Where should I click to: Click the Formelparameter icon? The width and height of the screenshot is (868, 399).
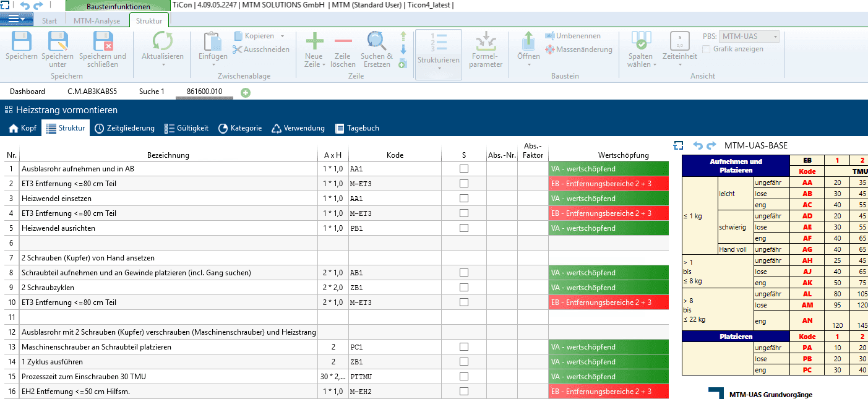coord(486,42)
